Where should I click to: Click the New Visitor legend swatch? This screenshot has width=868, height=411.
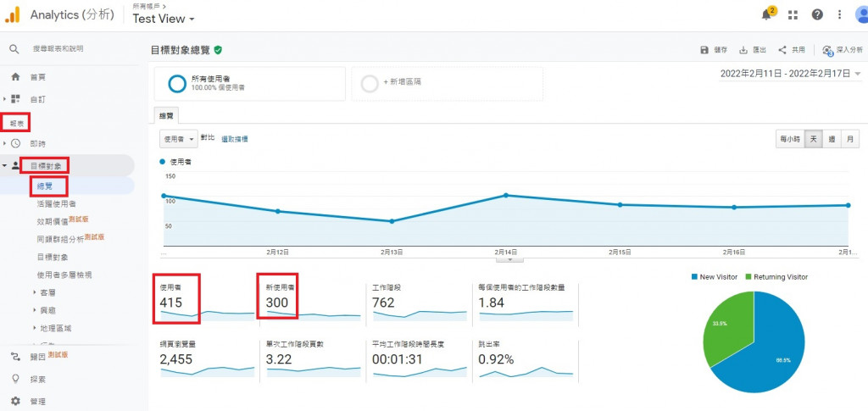694,276
